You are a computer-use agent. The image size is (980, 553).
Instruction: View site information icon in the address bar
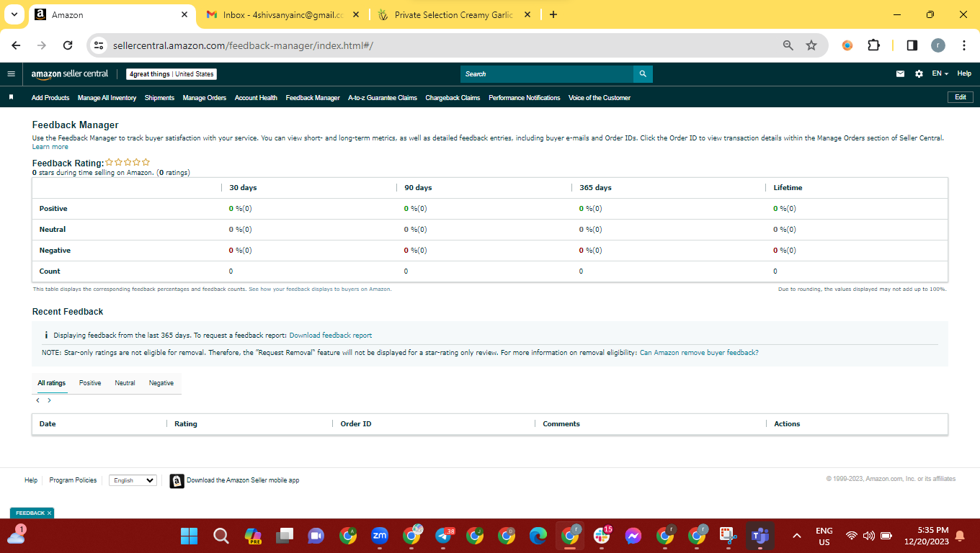[99, 45]
